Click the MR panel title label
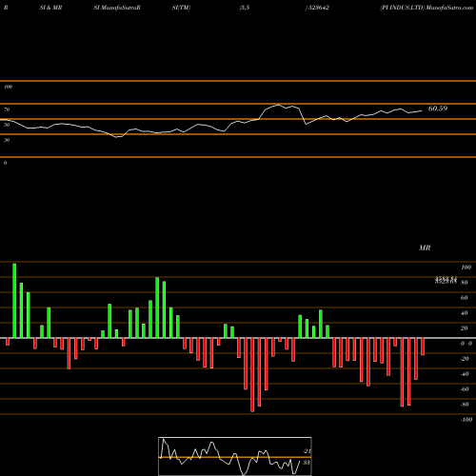The width and height of the screenshot is (476, 476). pyautogui.click(x=425, y=248)
